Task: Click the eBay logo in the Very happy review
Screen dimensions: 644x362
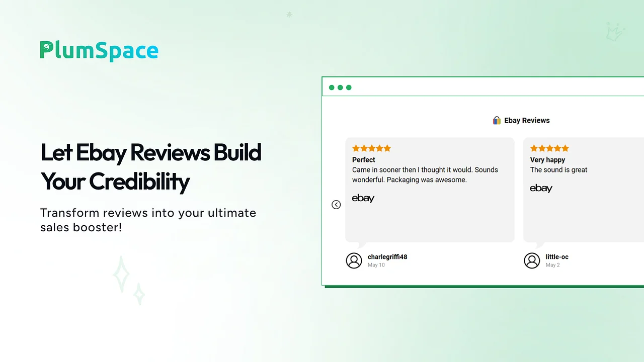Action: pos(541,188)
